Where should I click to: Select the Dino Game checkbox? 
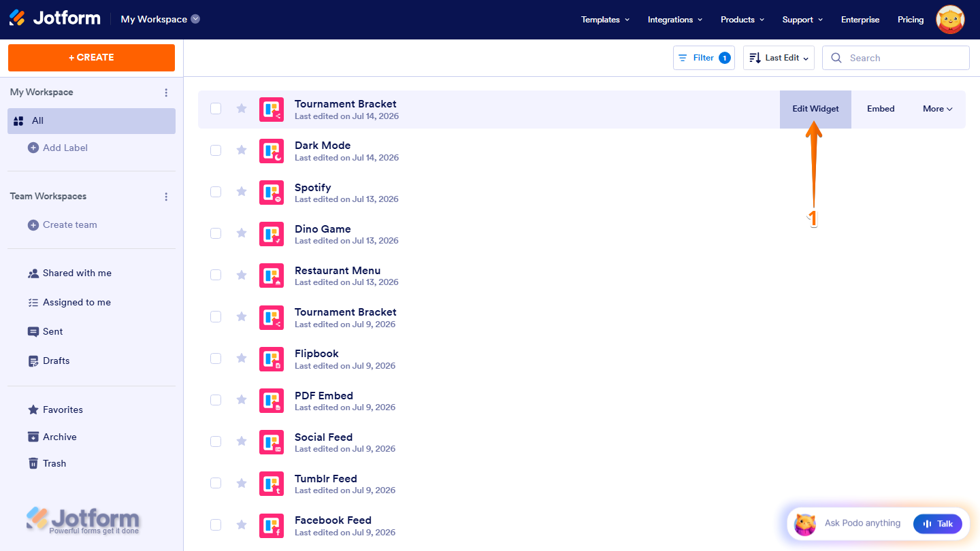216,233
